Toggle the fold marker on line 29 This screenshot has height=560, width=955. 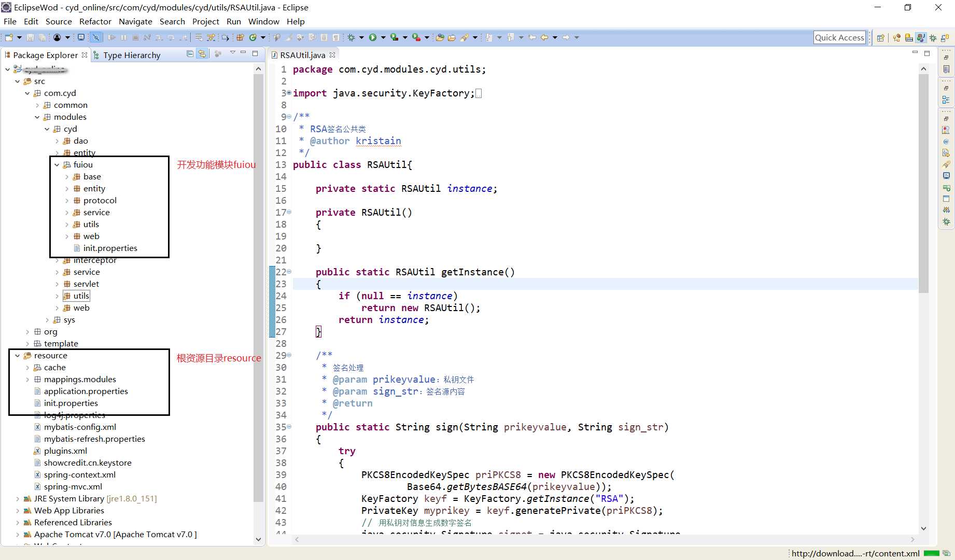tap(289, 355)
